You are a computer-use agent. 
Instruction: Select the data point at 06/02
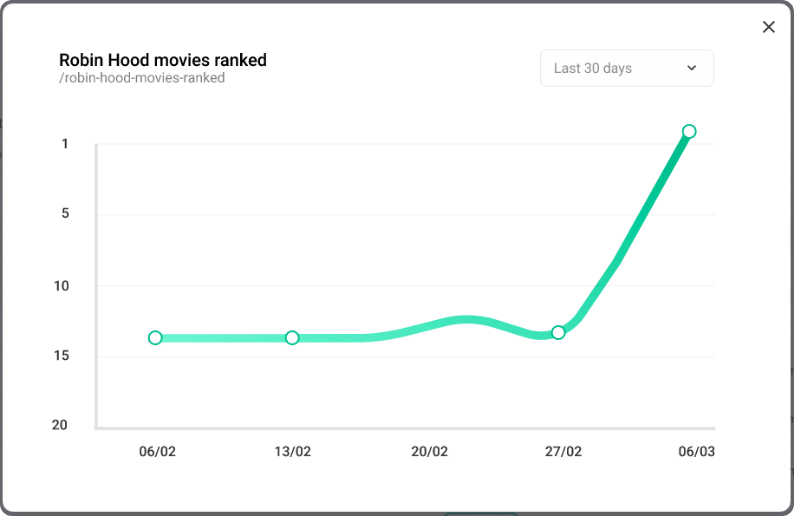tap(155, 338)
